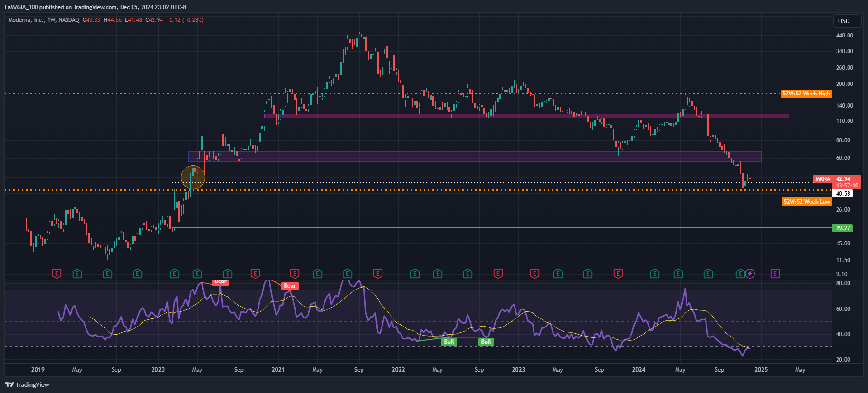Open the red earnings marker just after 2023
The width and height of the screenshot is (868, 393).
point(534,273)
